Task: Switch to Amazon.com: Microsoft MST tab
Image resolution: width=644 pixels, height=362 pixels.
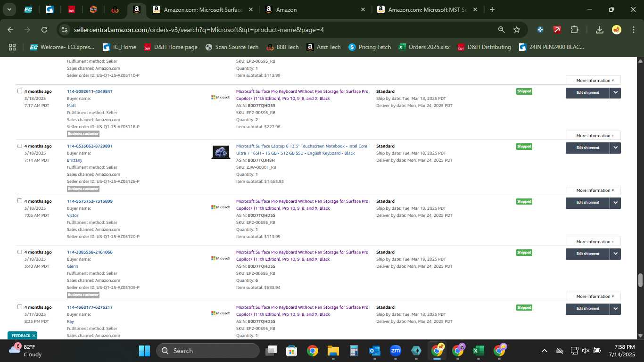Action: tap(427, 9)
